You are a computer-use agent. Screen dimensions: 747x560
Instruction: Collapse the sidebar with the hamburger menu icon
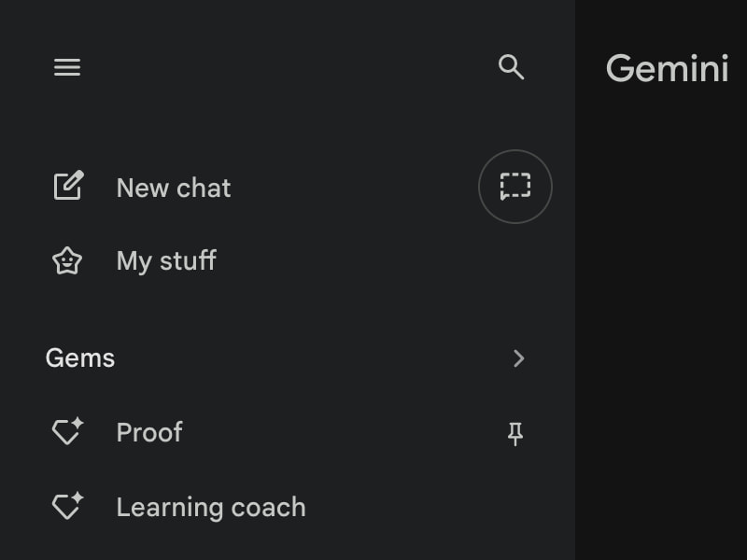[67, 67]
